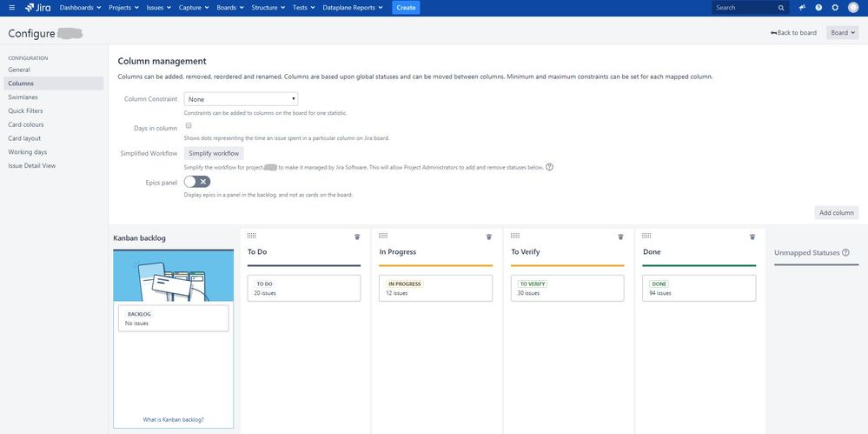Open the user profile avatar

853,8
